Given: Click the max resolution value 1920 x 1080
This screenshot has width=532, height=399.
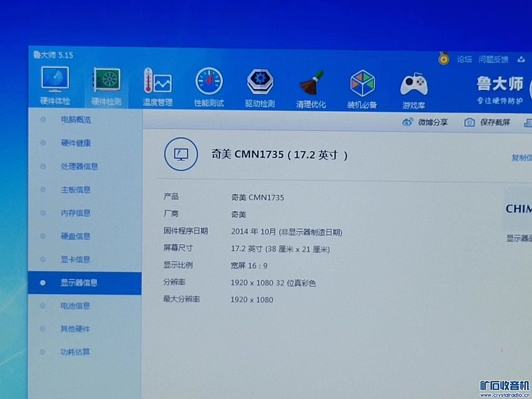Looking at the screenshot, I should [x=252, y=300].
